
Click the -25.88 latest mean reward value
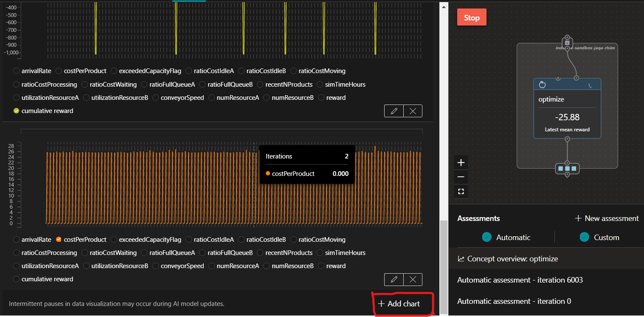pyautogui.click(x=567, y=117)
